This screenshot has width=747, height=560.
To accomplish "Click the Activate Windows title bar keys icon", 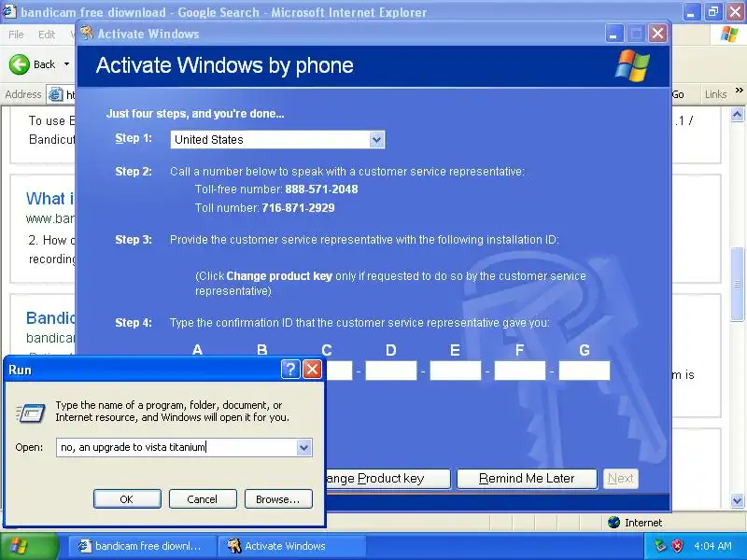I will point(87,33).
